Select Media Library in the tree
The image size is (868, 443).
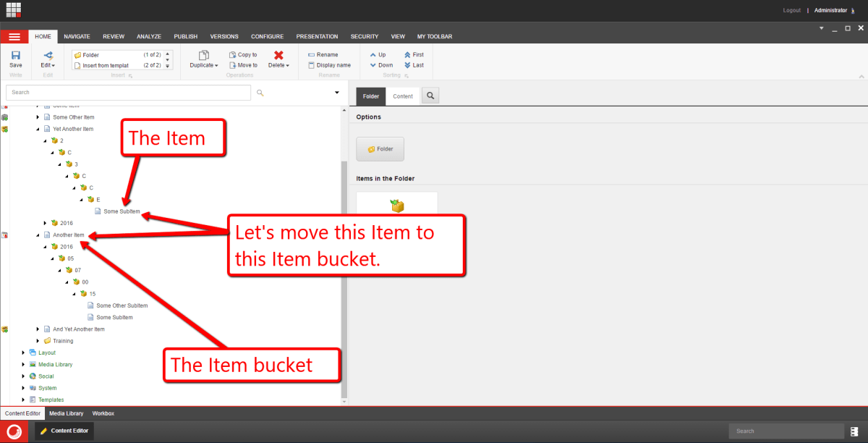(x=54, y=364)
